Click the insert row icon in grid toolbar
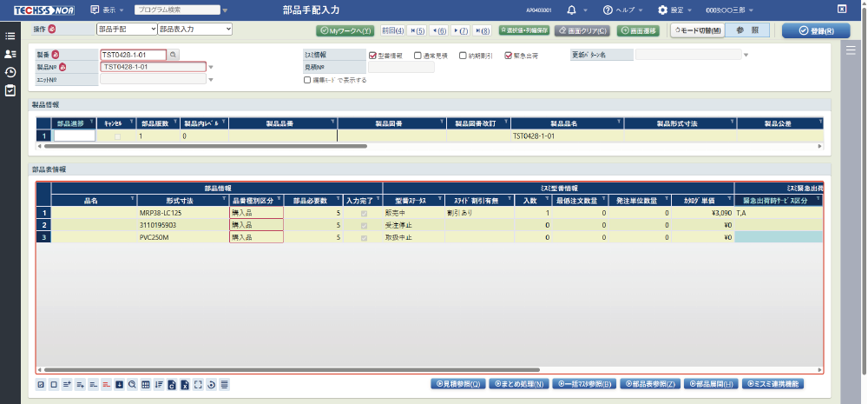 [x=80, y=385]
